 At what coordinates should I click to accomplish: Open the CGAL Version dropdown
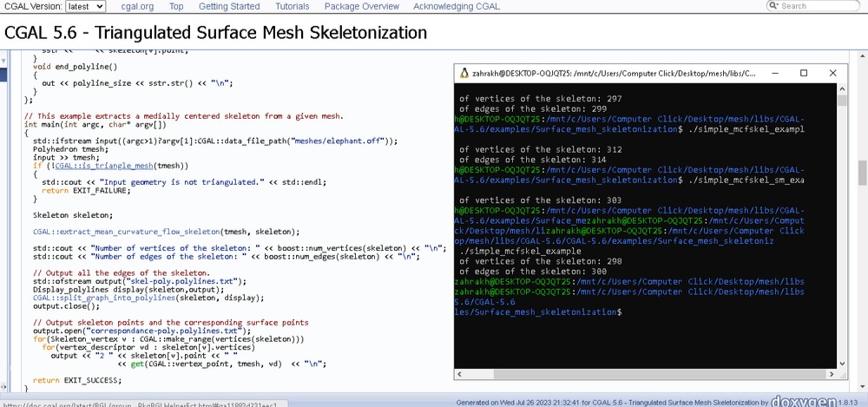[x=85, y=7]
